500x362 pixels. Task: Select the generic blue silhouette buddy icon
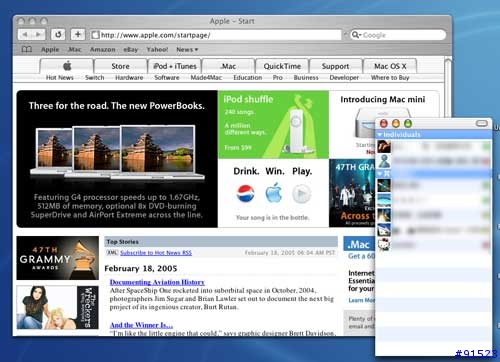pos(384,161)
